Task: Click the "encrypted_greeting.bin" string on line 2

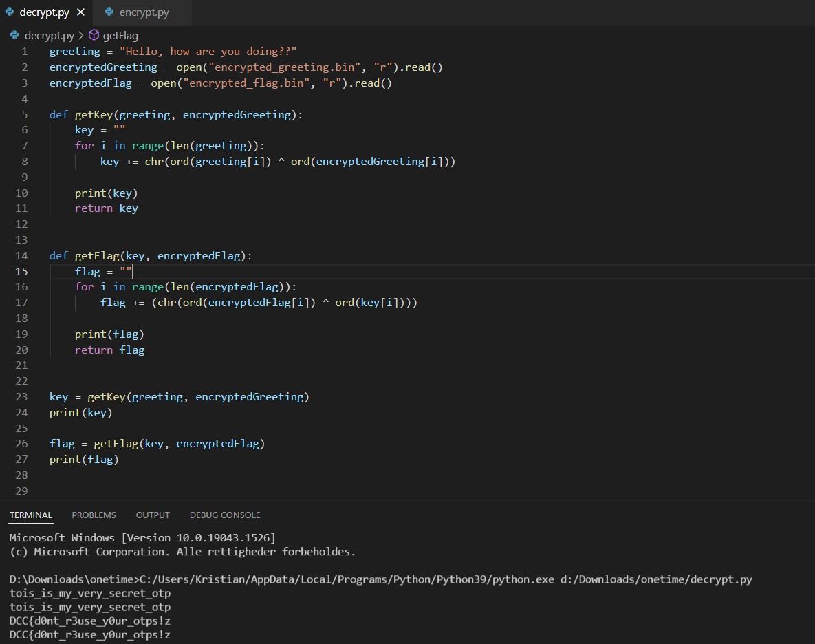Action: tap(285, 67)
